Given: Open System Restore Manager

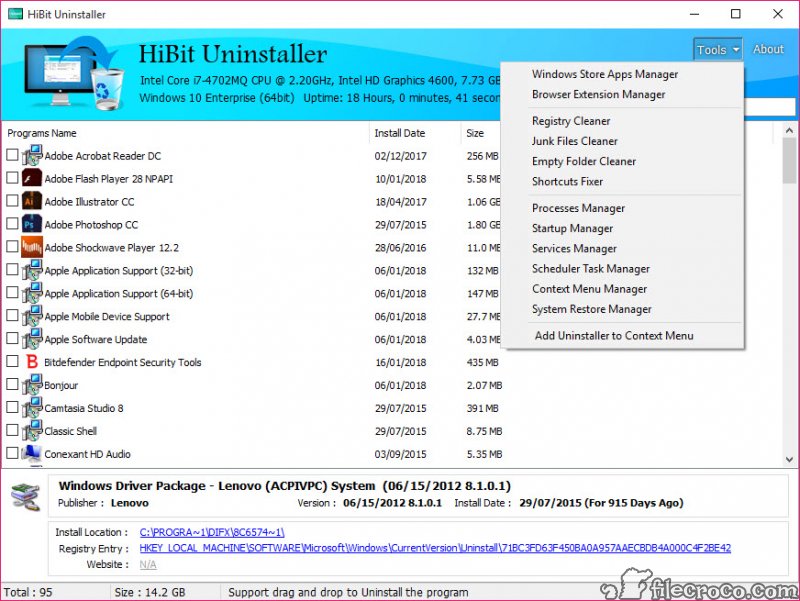Looking at the screenshot, I should click(591, 309).
